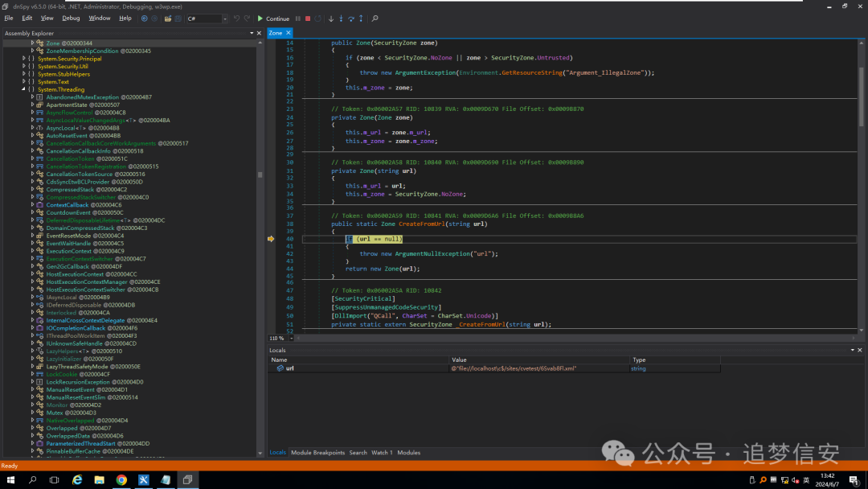Stop debugging with the red square icon

308,18
